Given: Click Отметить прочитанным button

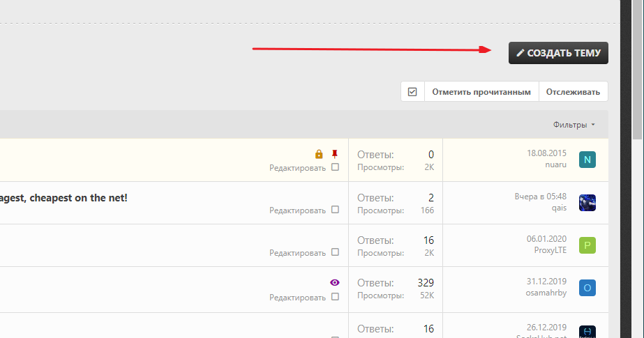Looking at the screenshot, I should tap(481, 92).
